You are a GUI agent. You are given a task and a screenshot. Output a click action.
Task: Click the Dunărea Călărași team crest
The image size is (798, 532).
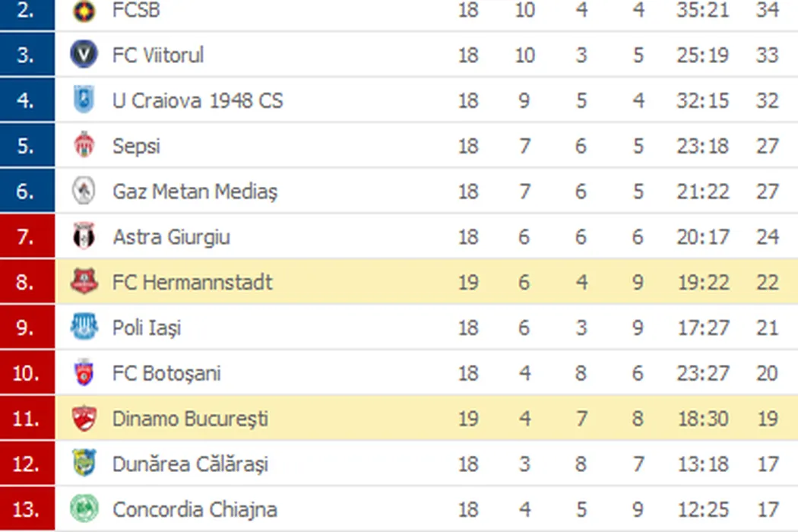[84, 464]
